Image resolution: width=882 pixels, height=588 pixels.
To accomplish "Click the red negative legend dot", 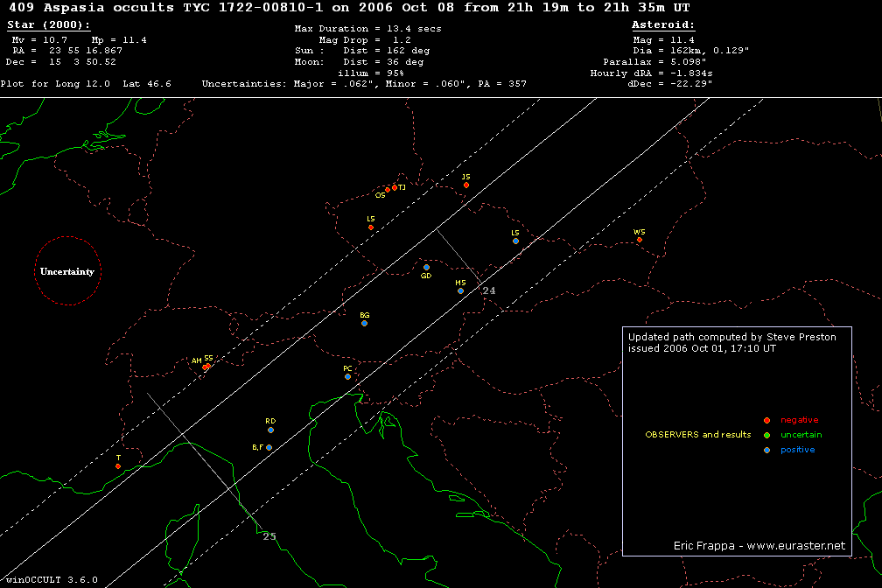I will 766,421.
